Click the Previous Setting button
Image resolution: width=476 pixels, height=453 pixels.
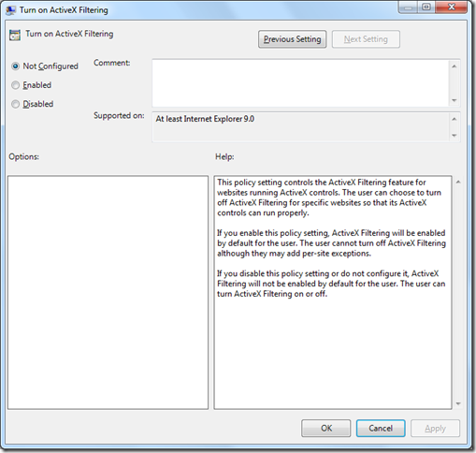[x=292, y=39]
